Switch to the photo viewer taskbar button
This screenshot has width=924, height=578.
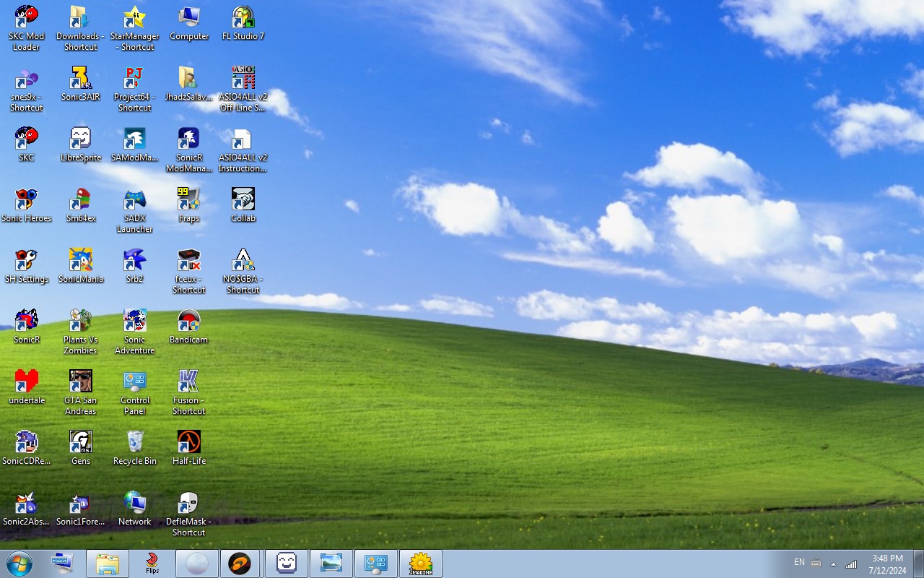point(331,564)
